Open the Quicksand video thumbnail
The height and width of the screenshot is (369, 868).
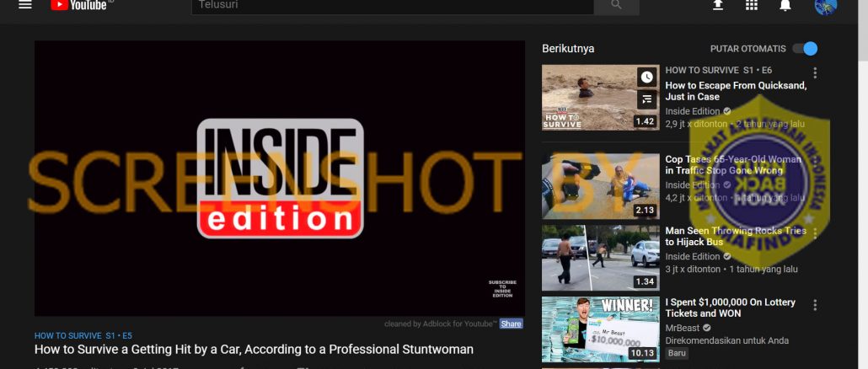tap(601, 98)
